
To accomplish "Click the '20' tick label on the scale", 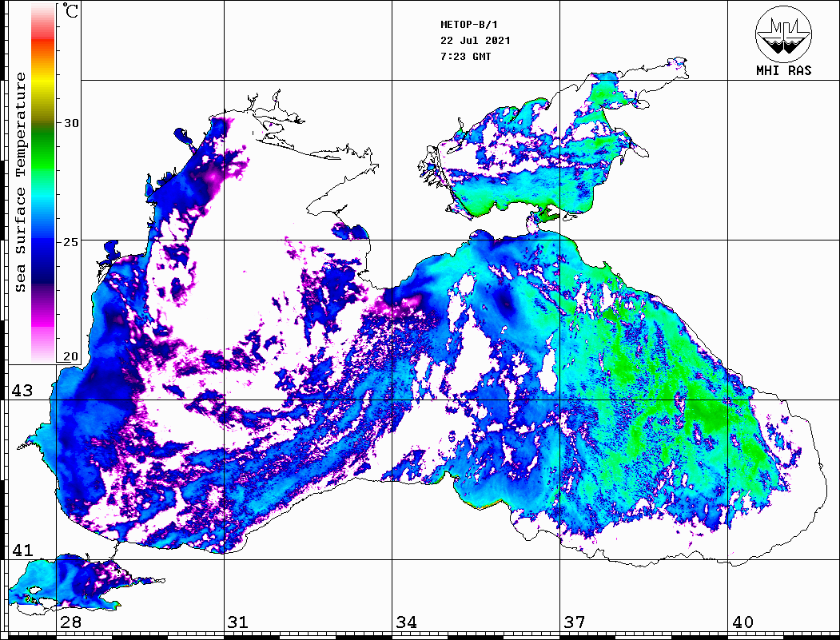I will coord(71,356).
